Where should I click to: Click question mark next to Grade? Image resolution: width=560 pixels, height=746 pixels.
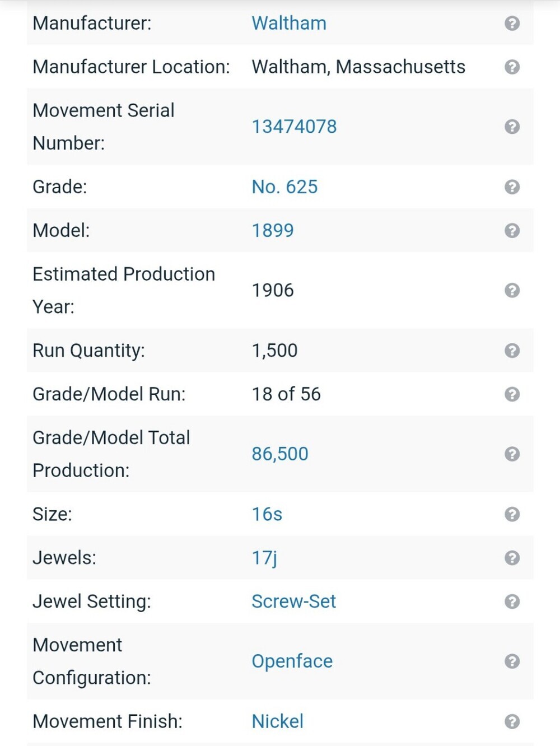point(512,186)
